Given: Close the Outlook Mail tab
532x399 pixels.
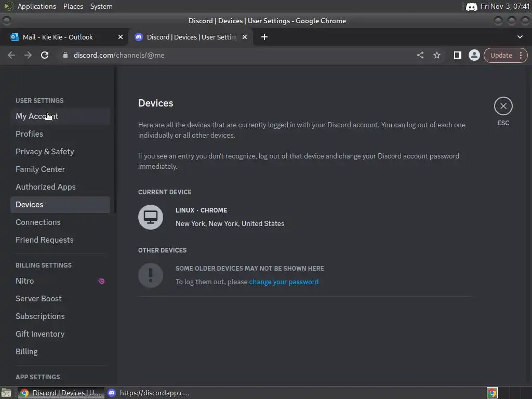Looking at the screenshot, I should [x=121, y=37].
